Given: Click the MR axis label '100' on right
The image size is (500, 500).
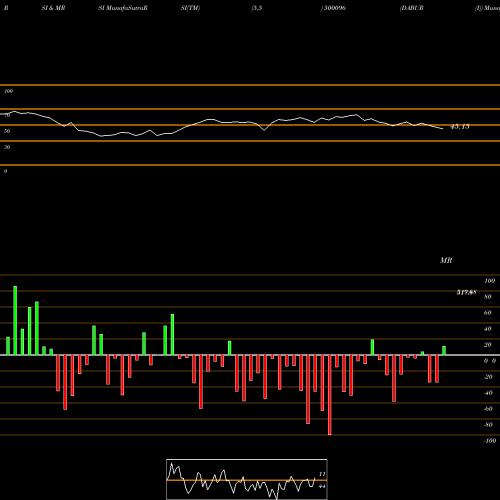Looking at the screenshot, I should [490, 281].
